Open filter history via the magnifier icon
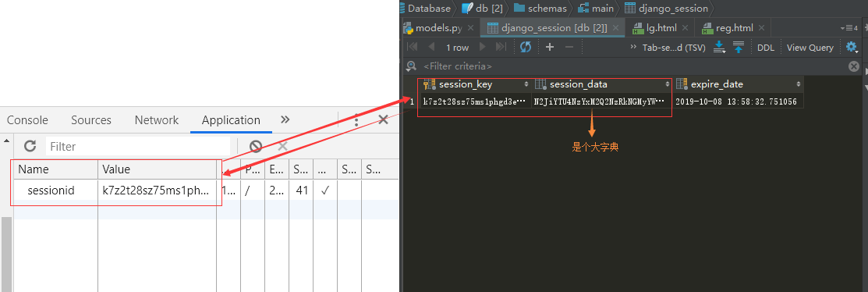 [411, 66]
